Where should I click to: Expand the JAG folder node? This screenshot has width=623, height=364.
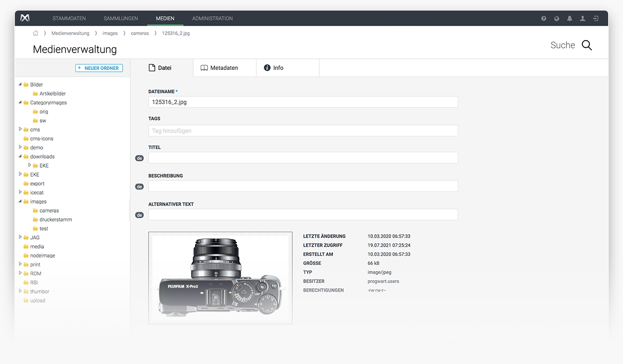[20, 237]
